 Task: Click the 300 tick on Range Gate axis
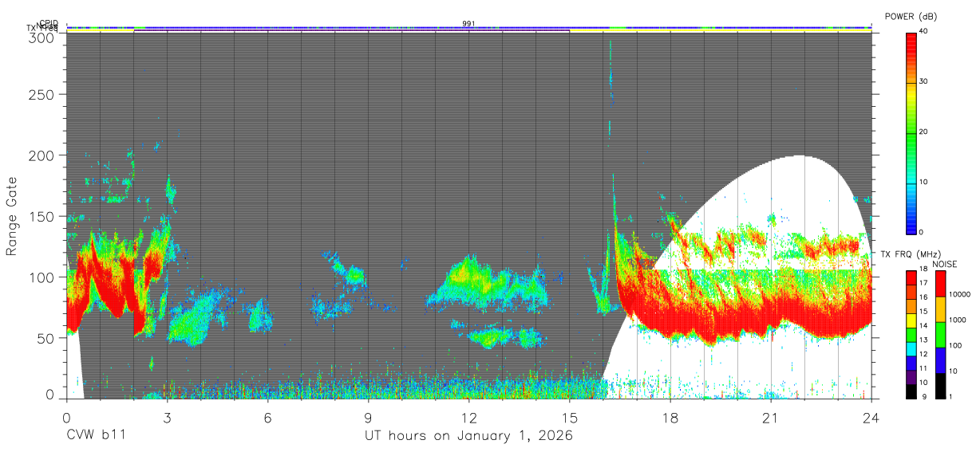tap(42, 37)
